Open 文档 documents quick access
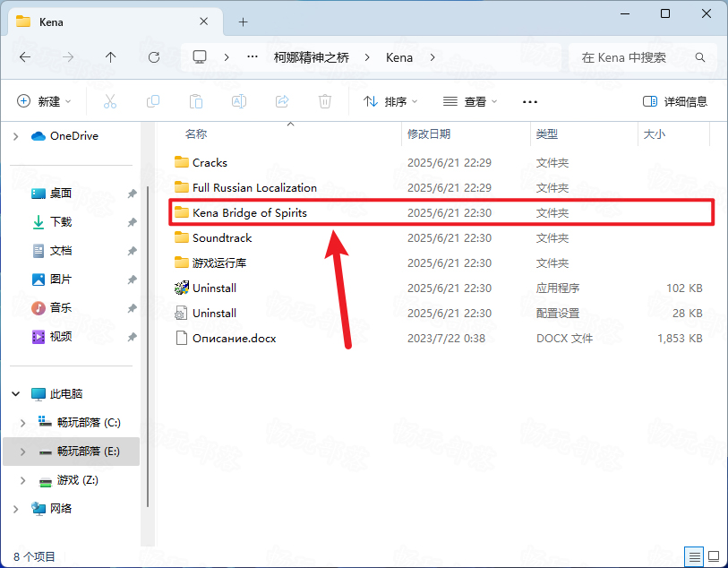 pyautogui.click(x=52, y=251)
